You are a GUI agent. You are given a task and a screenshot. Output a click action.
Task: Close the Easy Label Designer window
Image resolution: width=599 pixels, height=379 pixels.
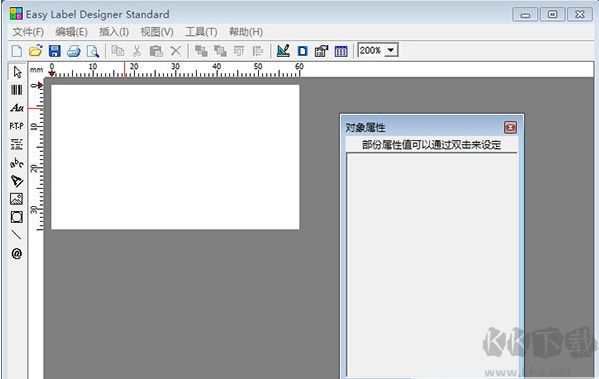click(580, 15)
